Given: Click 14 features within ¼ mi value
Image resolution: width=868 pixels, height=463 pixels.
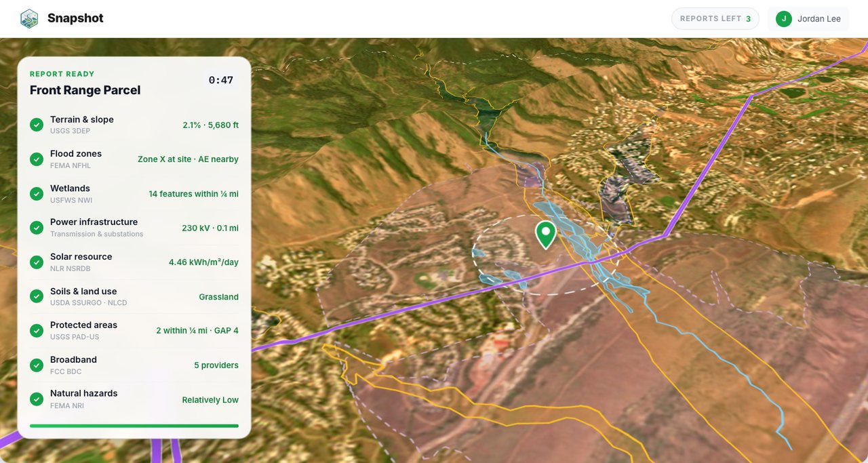Looking at the screenshot, I should 194,194.
